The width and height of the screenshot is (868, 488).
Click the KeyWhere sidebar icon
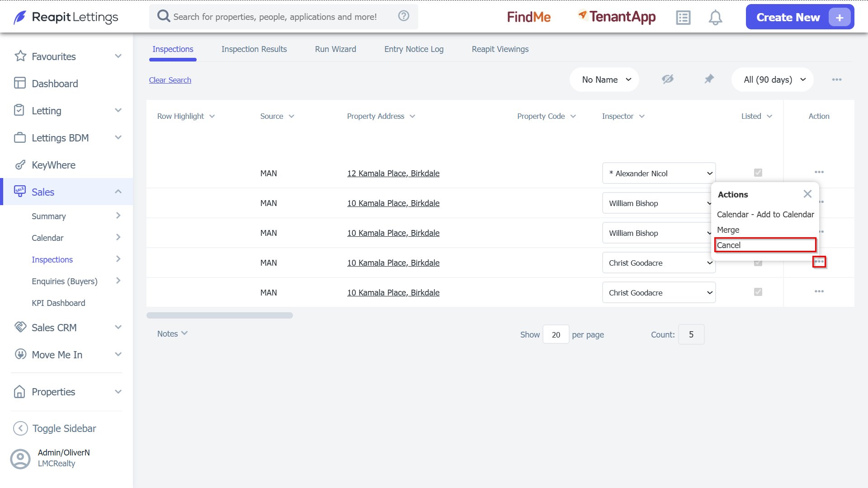20,165
